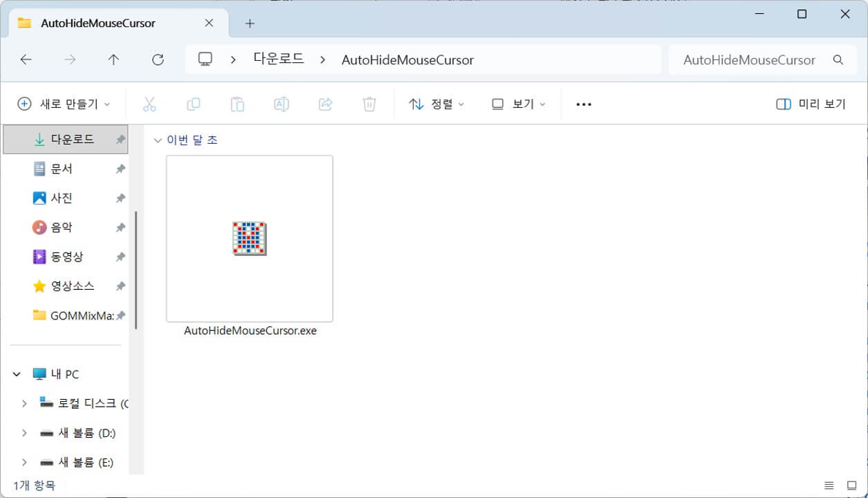
Task: Select AutoHideMouseCursor.exe file thumbnail
Action: (250, 239)
